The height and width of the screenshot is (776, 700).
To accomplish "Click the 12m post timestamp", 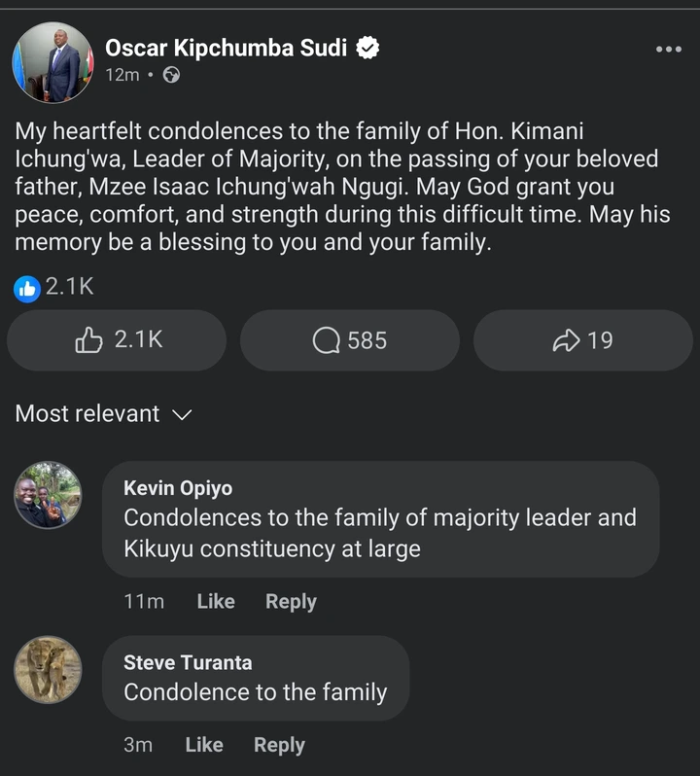I will 122,75.
